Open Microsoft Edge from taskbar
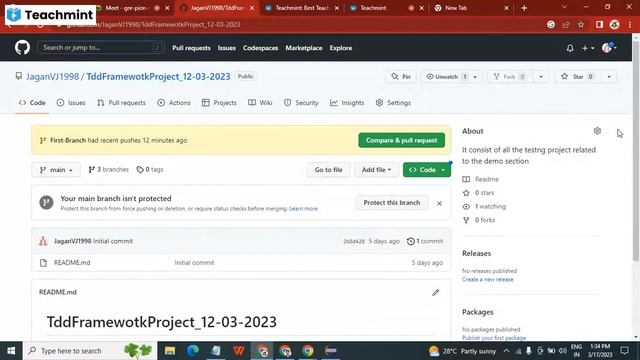 coord(193,351)
